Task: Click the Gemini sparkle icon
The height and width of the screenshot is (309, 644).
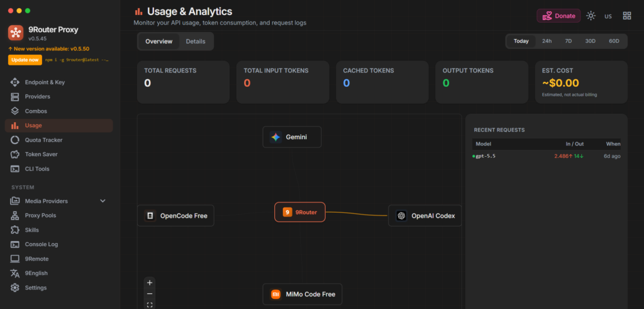Action: click(x=275, y=137)
